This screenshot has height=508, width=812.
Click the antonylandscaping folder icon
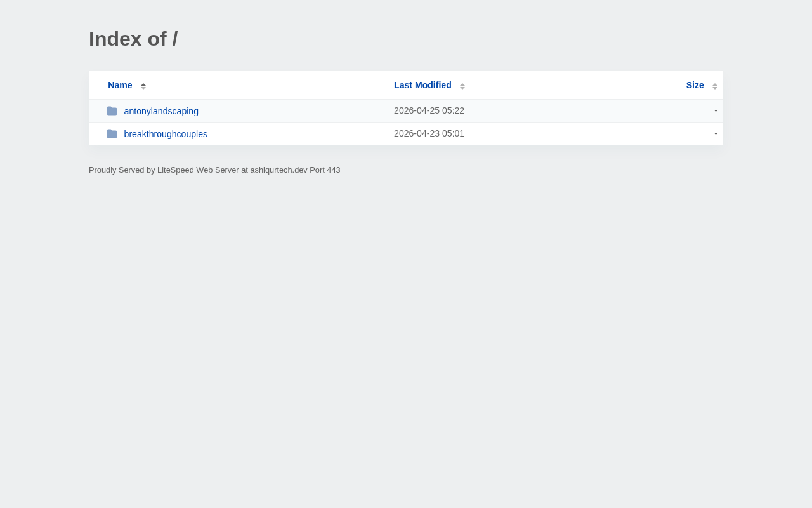tap(112, 111)
